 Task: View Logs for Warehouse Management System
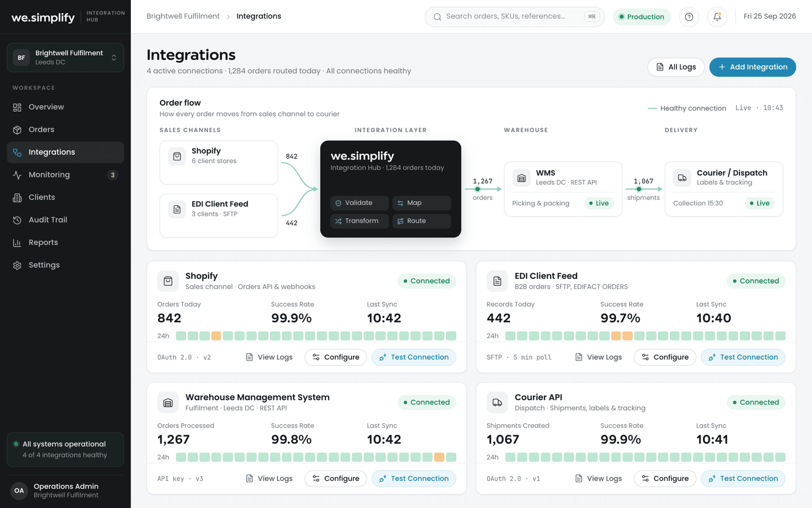point(269,479)
